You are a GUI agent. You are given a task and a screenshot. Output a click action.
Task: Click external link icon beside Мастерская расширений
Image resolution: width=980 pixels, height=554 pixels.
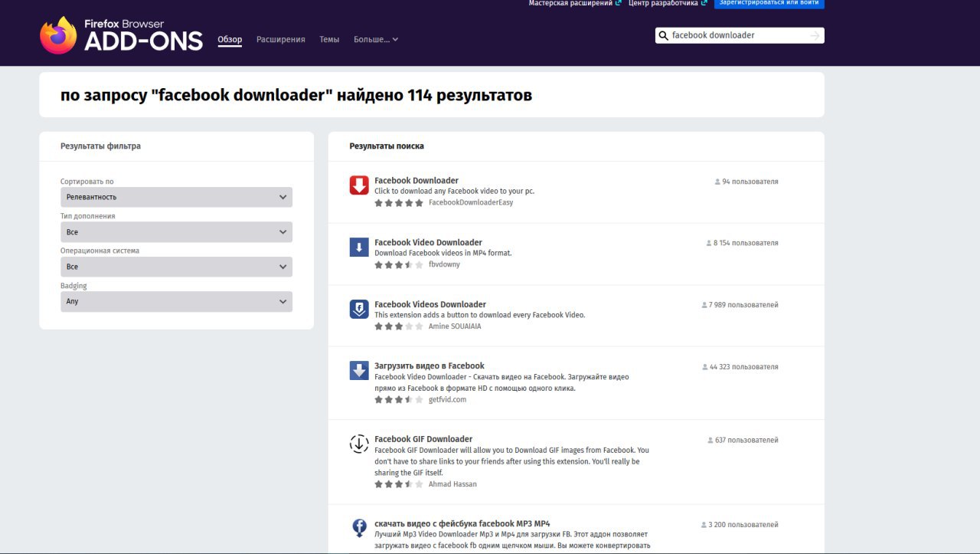[618, 3]
